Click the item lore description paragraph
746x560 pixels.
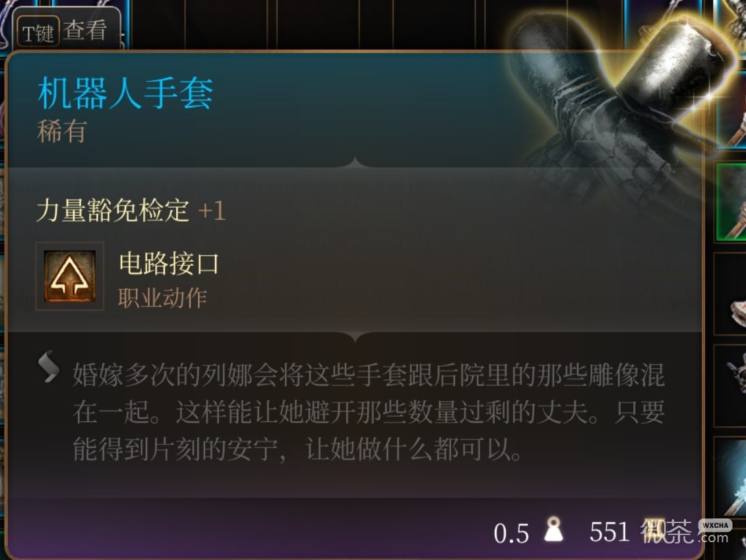pos(369,412)
